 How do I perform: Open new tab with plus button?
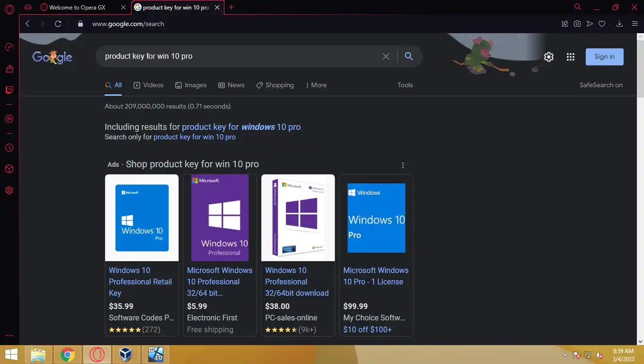[231, 7]
